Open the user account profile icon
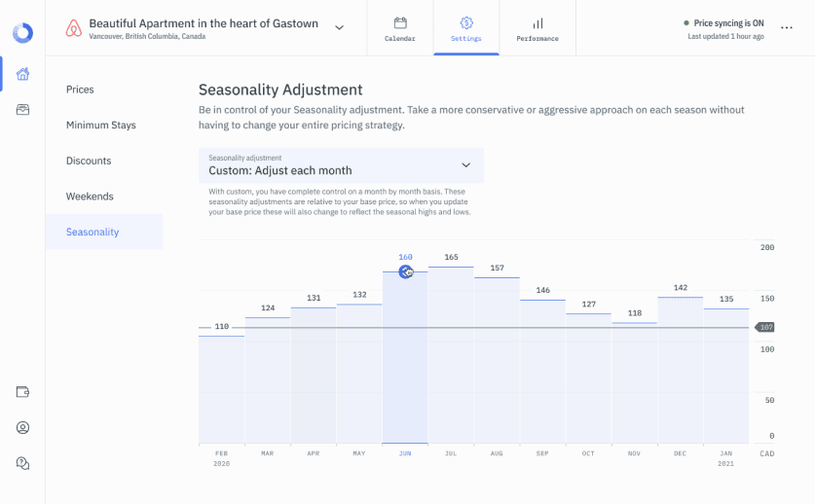The height and width of the screenshot is (504, 815). pos(22,427)
